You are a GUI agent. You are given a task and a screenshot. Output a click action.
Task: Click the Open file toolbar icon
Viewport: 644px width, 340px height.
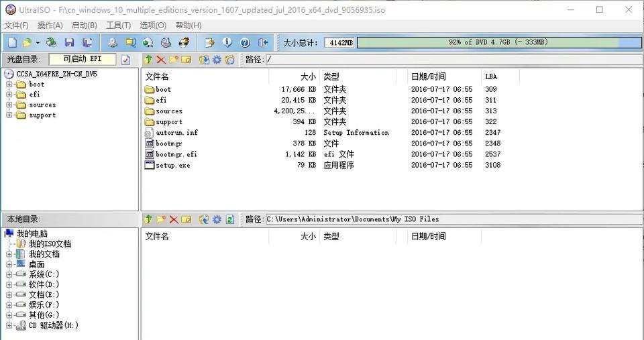[x=27, y=42]
